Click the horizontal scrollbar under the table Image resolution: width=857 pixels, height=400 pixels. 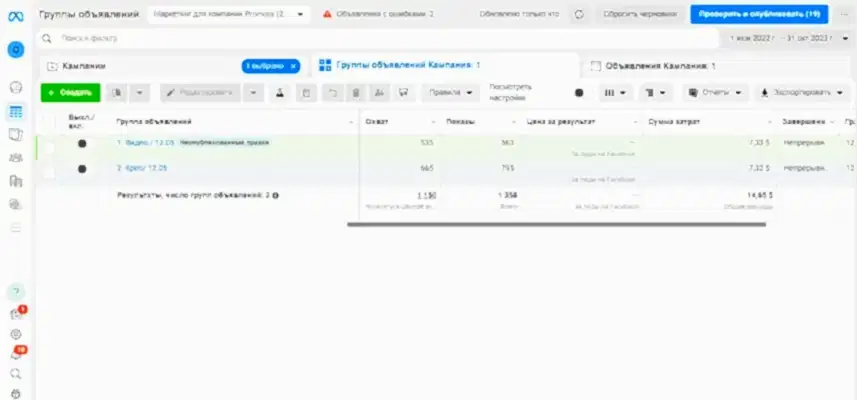(x=555, y=224)
